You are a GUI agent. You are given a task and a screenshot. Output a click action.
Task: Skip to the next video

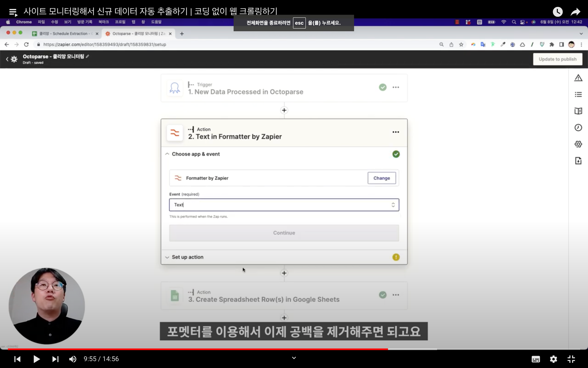[x=55, y=359]
